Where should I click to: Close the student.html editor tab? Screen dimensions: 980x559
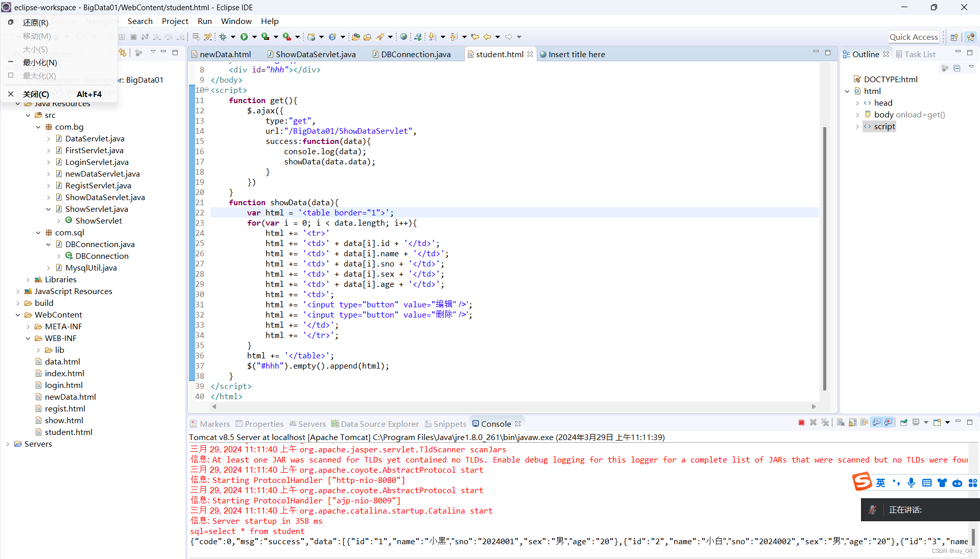tap(530, 54)
